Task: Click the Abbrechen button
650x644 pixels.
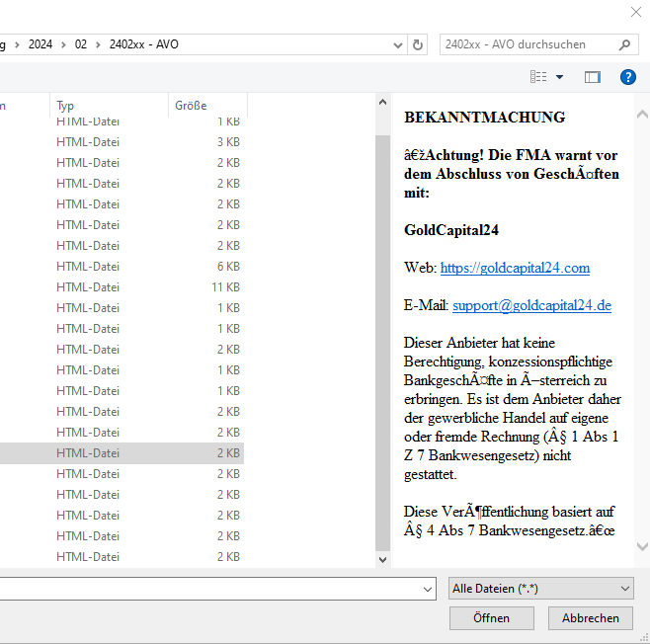Action: [x=591, y=618]
